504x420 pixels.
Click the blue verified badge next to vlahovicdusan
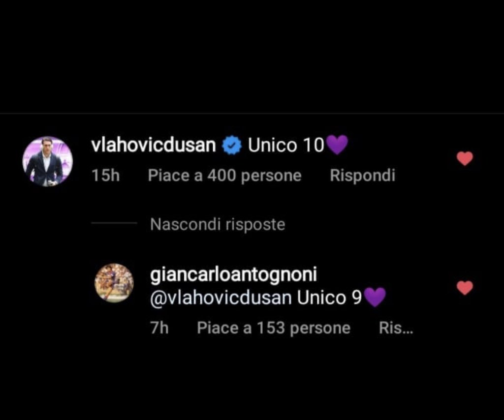tap(231, 146)
